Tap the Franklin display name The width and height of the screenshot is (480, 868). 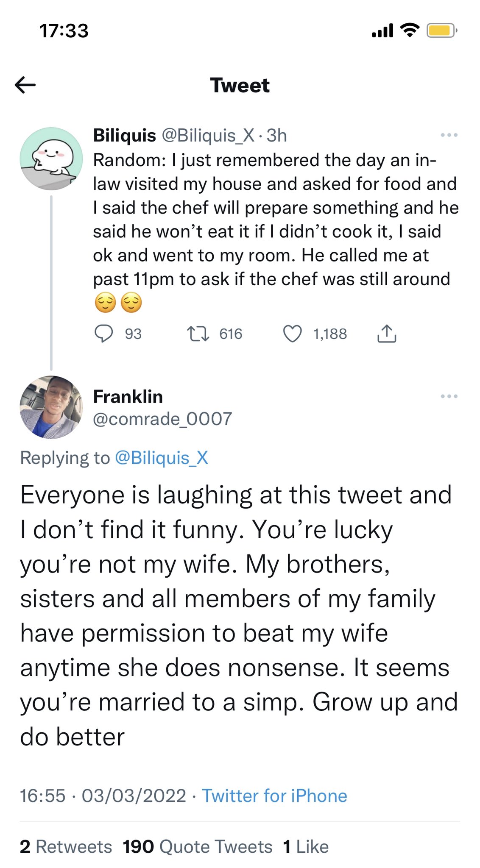point(128,397)
